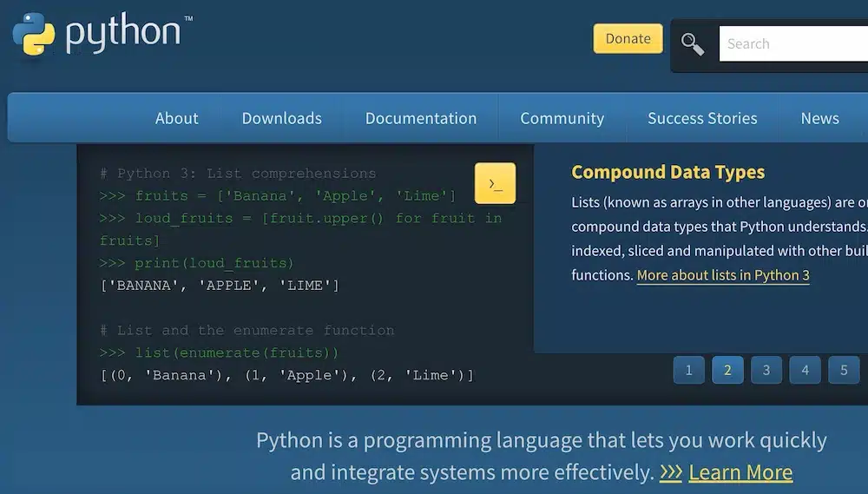Go to slide 5
The image size is (868, 494).
tap(844, 370)
